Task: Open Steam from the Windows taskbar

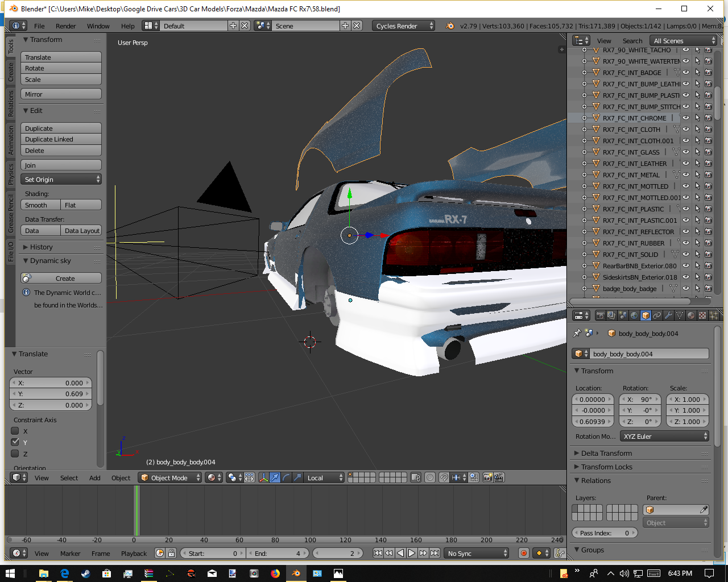Action: [x=85, y=573]
